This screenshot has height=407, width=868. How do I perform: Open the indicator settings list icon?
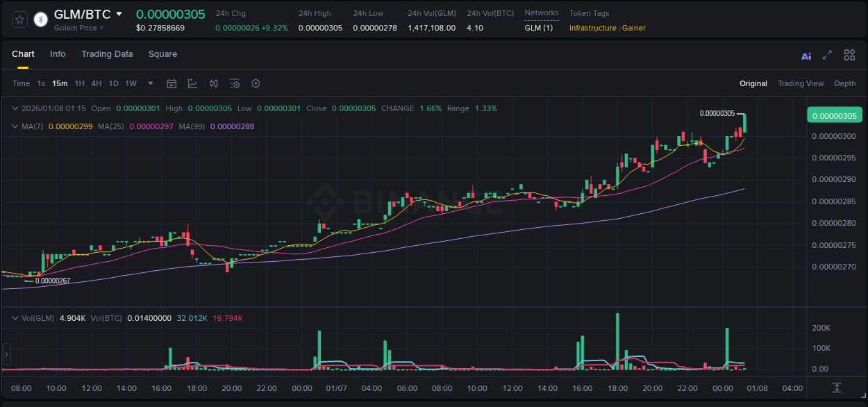[x=235, y=83]
